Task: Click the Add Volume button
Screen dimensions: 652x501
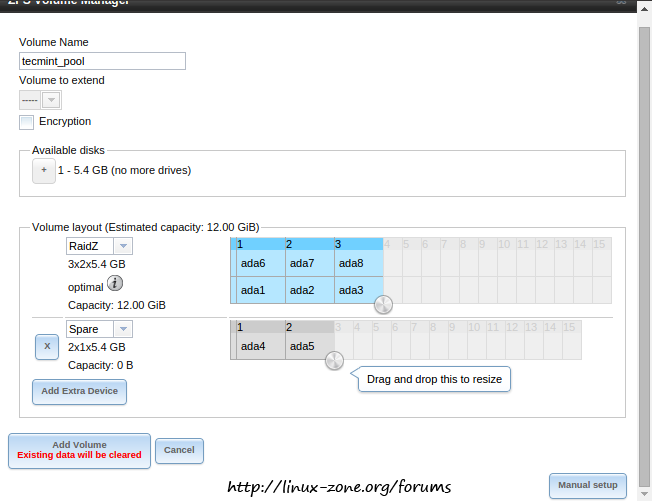Action: point(79,449)
